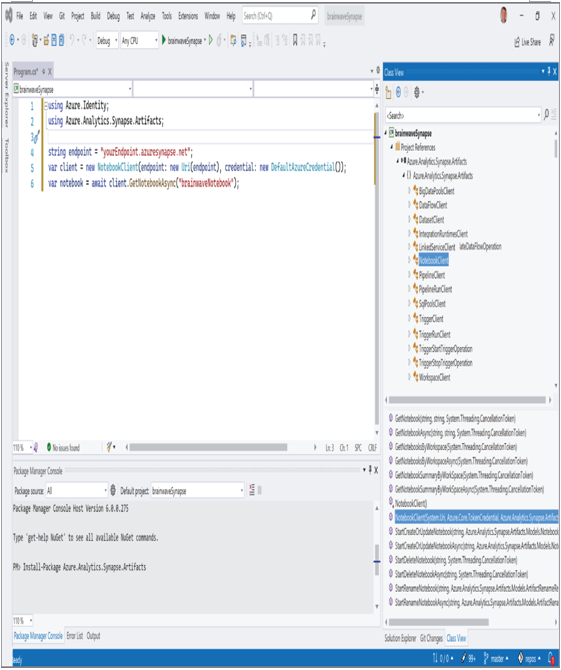
Task: Click Class View New Folder icon
Action: (388, 92)
